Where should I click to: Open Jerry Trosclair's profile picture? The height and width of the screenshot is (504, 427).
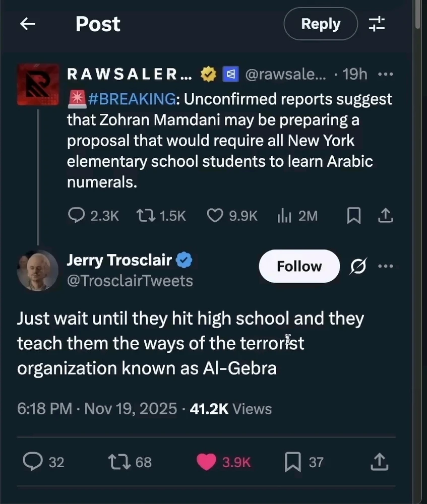[38, 270]
